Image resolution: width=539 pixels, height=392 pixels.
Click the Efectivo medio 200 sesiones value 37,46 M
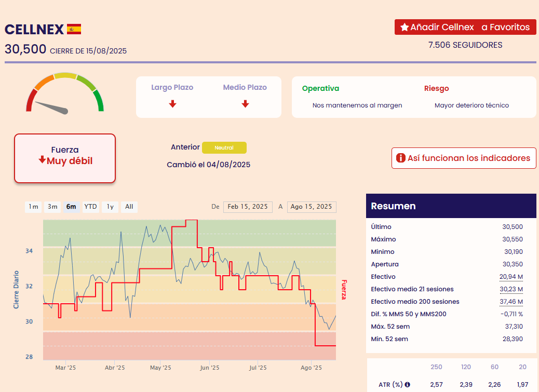511,302
